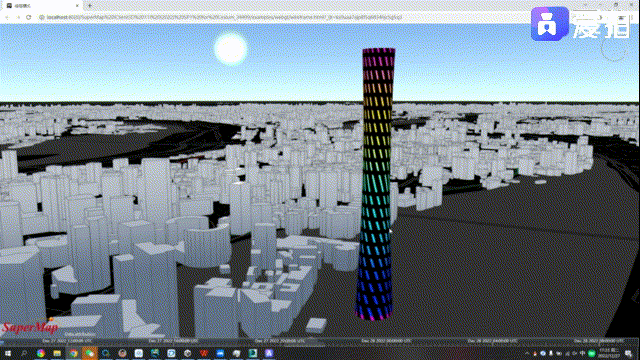
Task: Open the rainbow-colored circle taskbar app
Action: coord(41,353)
